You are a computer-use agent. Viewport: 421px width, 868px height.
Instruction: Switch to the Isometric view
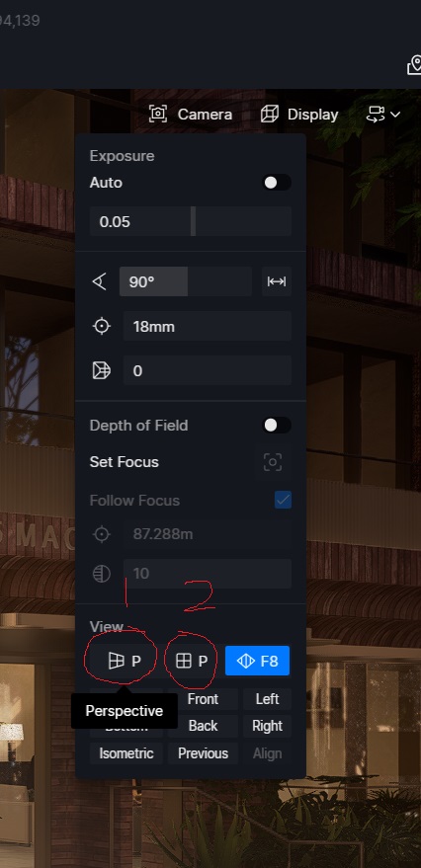pyautogui.click(x=126, y=753)
